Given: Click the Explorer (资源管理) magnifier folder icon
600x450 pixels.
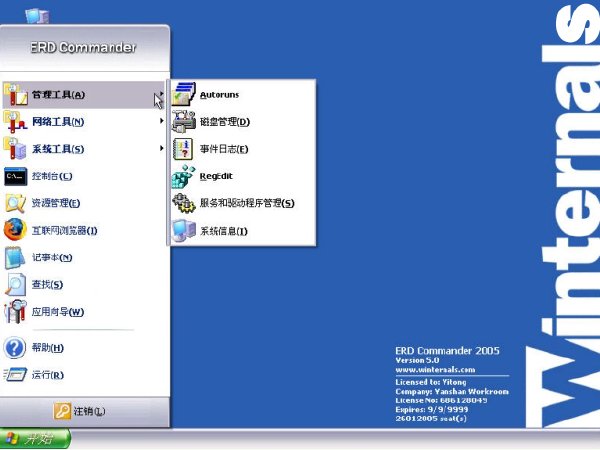Looking at the screenshot, I should click(15, 203).
